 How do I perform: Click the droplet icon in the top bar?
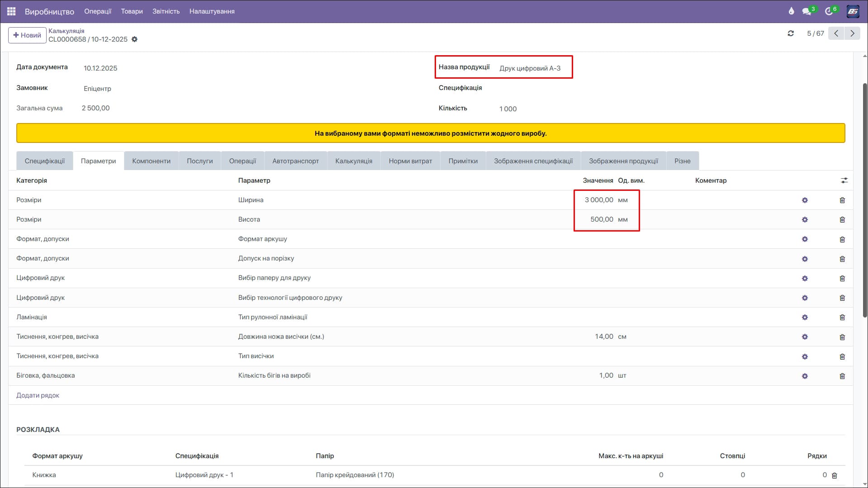click(x=791, y=11)
